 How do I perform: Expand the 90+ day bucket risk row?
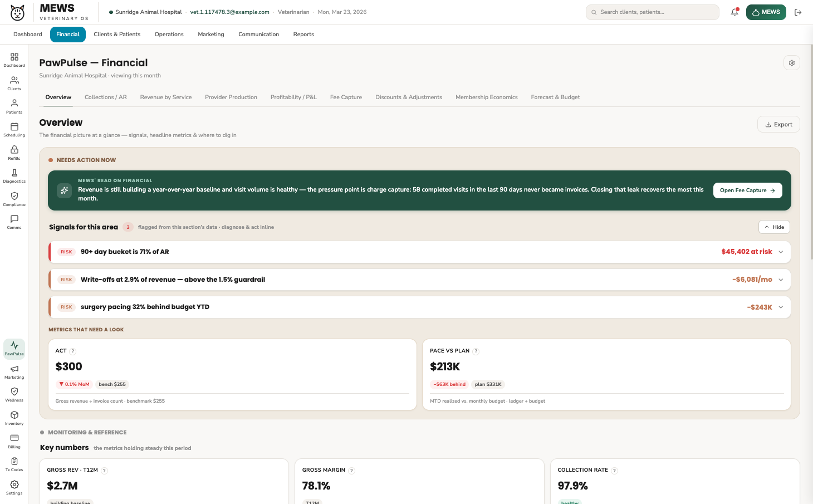(x=420, y=252)
